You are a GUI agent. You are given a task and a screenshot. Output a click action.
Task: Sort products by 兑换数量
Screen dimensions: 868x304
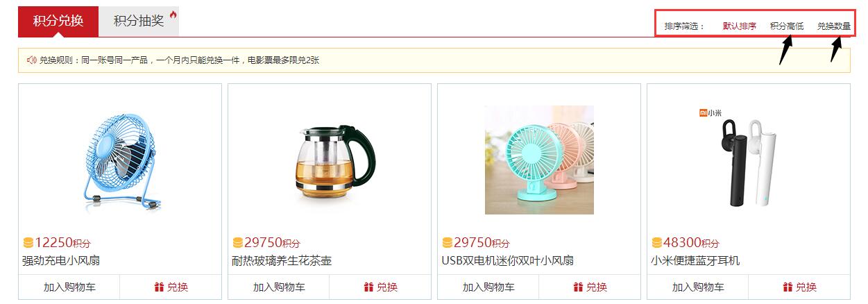click(x=834, y=26)
